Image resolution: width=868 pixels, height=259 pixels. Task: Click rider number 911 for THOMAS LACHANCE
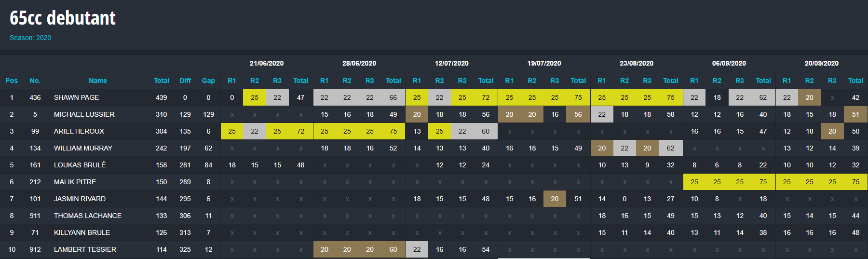tap(35, 216)
